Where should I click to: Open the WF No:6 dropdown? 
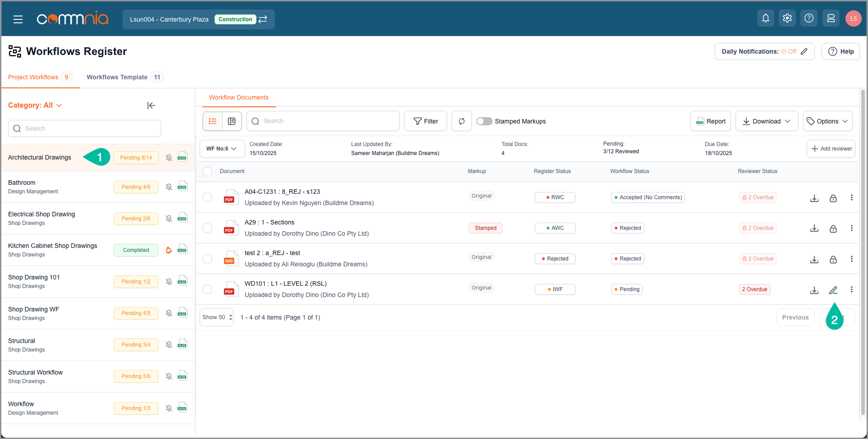[x=222, y=149]
